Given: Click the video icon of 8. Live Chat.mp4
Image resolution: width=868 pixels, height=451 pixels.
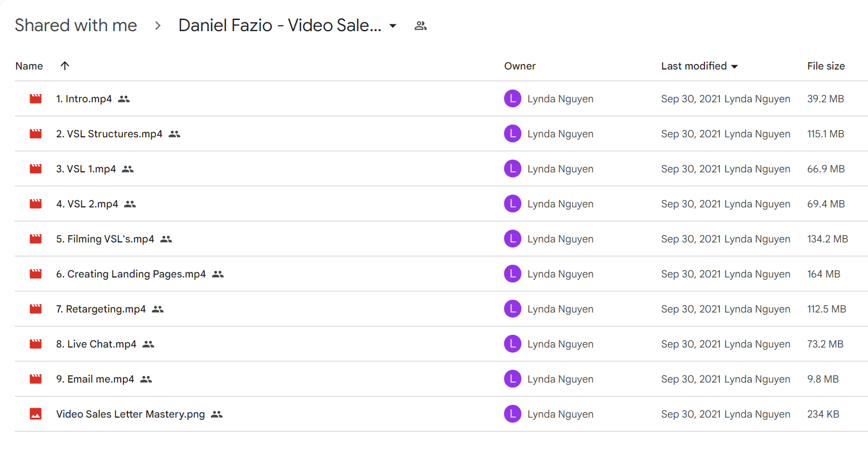Looking at the screenshot, I should point(36,344).
